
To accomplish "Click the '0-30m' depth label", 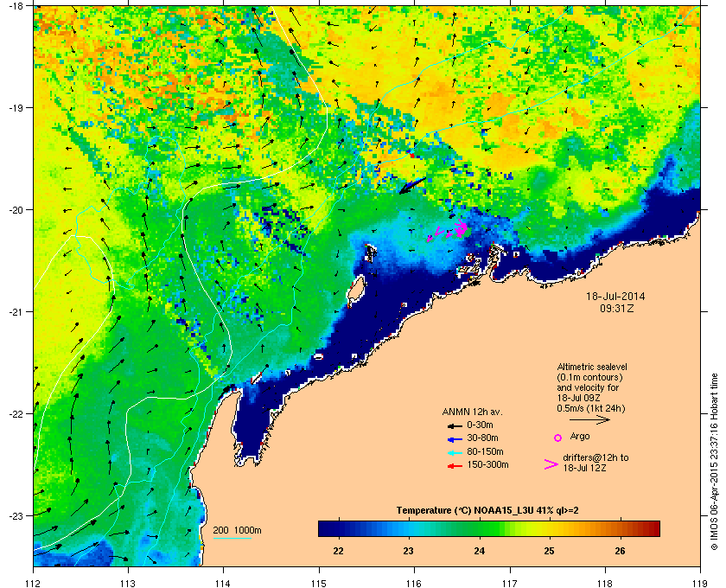I will 480,425.
